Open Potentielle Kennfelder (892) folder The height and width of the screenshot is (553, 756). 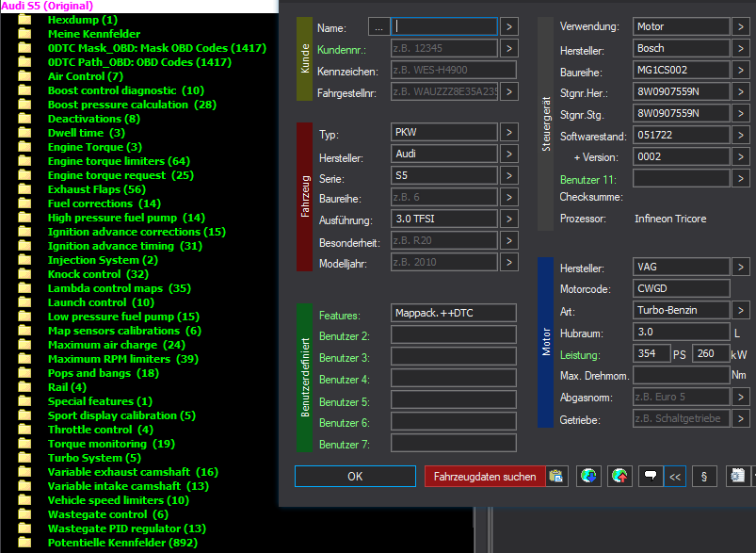[122, 543]
